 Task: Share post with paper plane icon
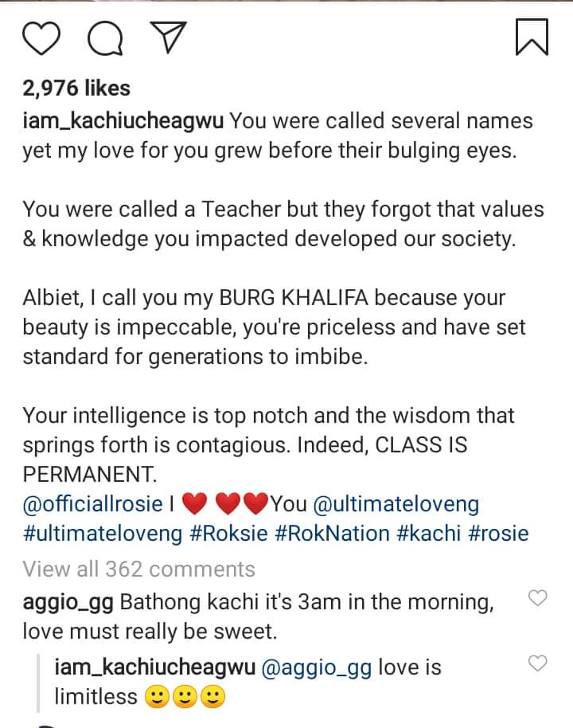[x=167, y=38]
